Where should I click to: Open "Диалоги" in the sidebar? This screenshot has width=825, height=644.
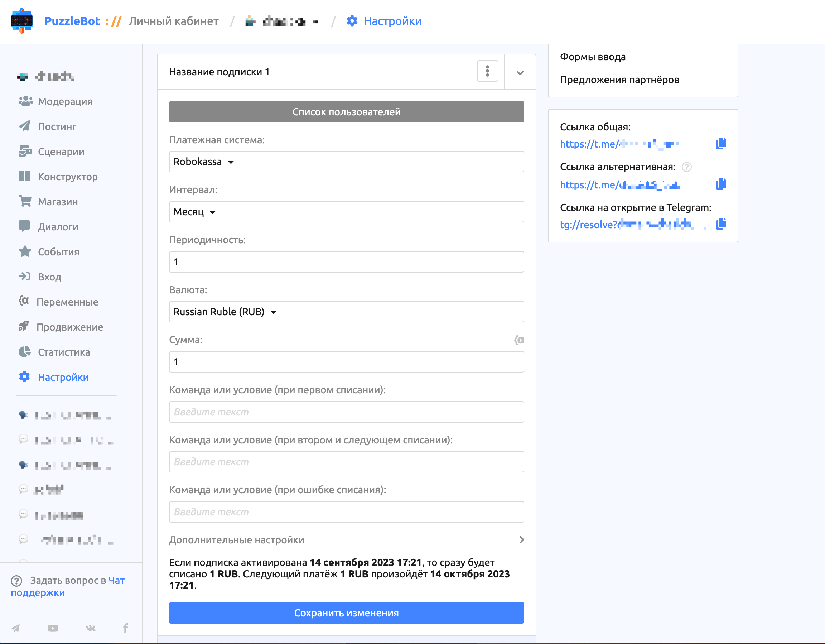pyautogui.click(x=48, y=226)
